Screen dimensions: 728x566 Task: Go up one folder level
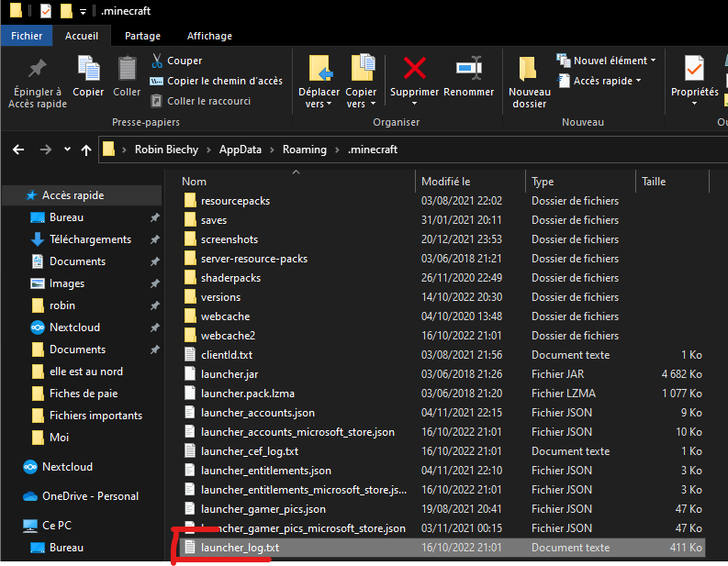[86, 150]
